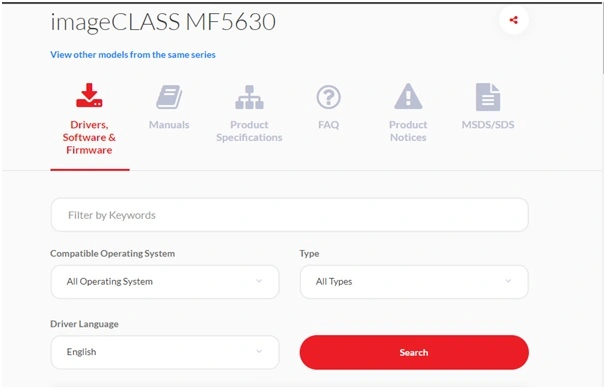Click the Type label above All Types
606x389 pixels.
point(309,253)
